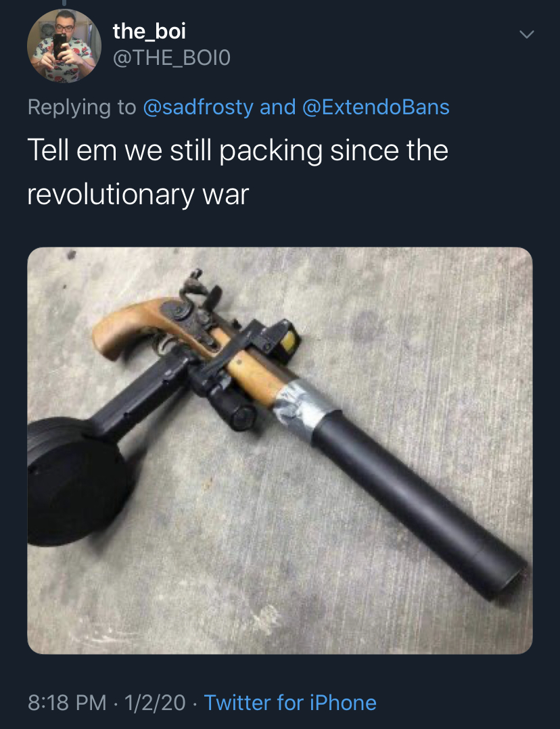
Task: Open the display name the_boi
Action: pyautogui.click(x=149, y=31)
